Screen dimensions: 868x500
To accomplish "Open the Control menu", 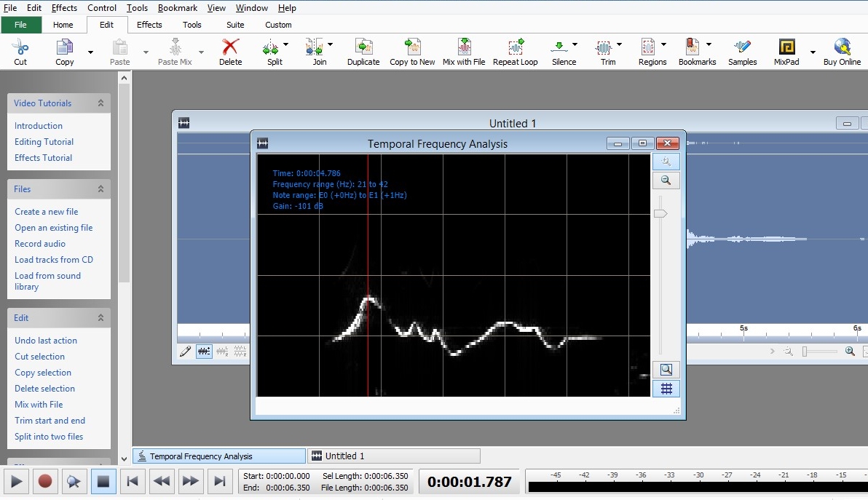I will tap(102, 8).
